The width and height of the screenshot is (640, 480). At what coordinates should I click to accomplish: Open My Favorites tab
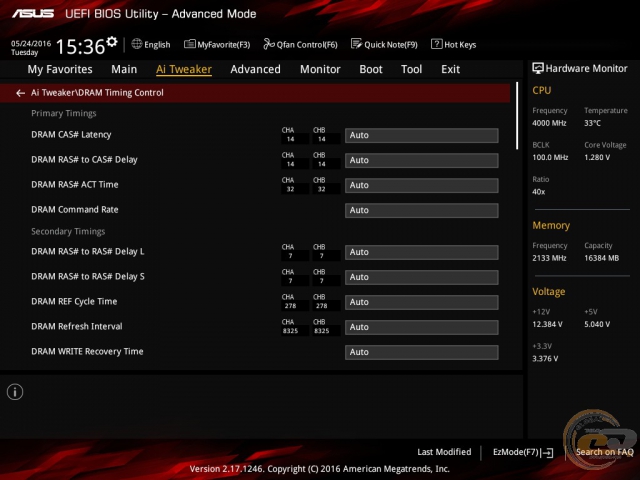[60, 69]
